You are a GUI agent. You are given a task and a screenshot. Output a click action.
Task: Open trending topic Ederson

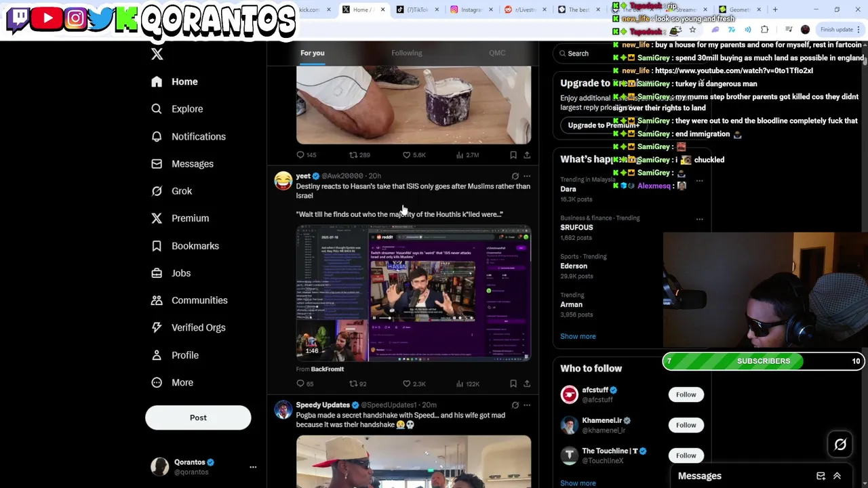coord(574,266)
